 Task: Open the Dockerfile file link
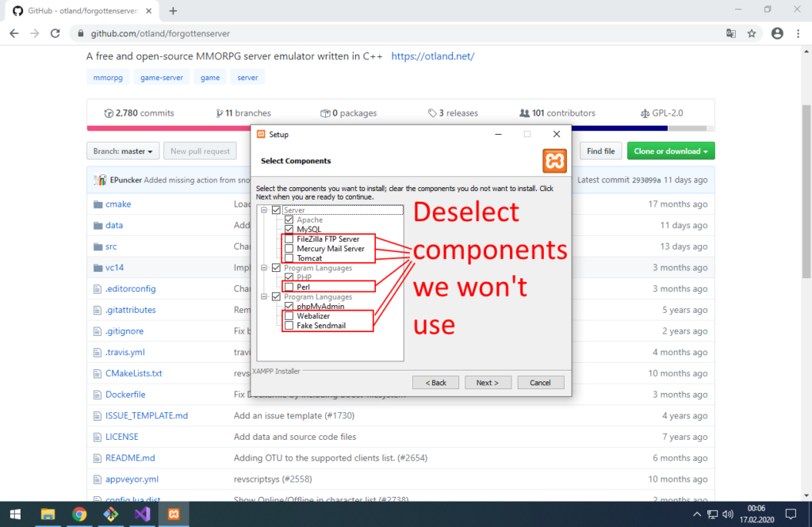coord(125,395)
